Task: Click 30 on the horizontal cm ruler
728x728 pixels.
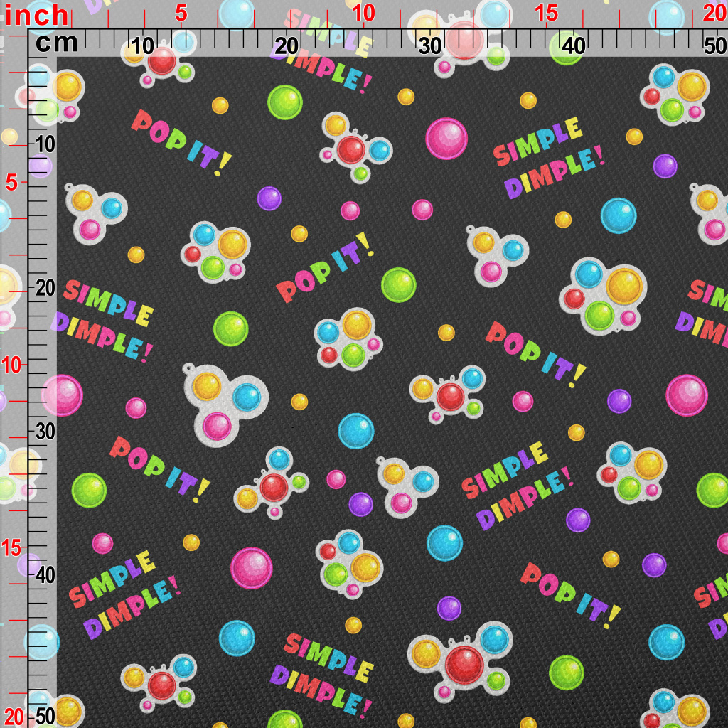Action: click(430, 46)
